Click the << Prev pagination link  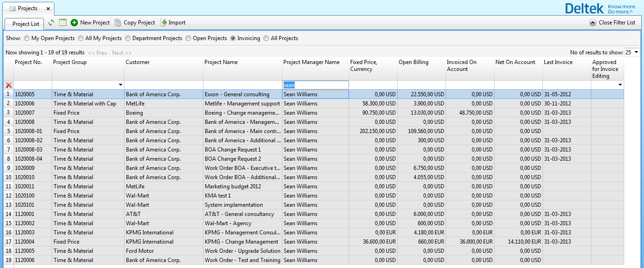[97, 53]
